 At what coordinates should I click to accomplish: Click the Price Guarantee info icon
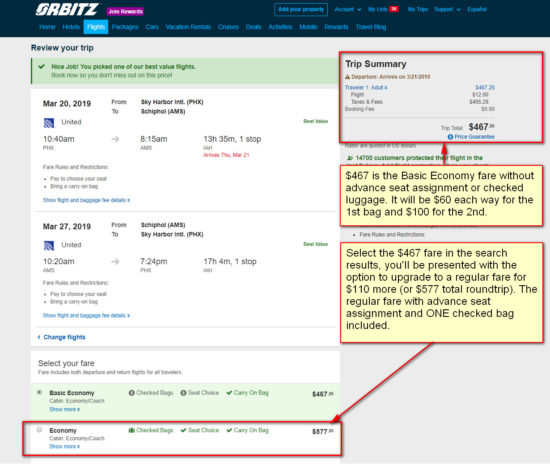pyautogui.click(x=450, y=137)
